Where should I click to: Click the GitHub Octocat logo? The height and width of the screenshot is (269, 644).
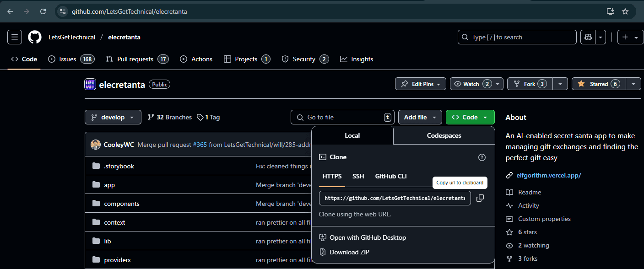35,37
